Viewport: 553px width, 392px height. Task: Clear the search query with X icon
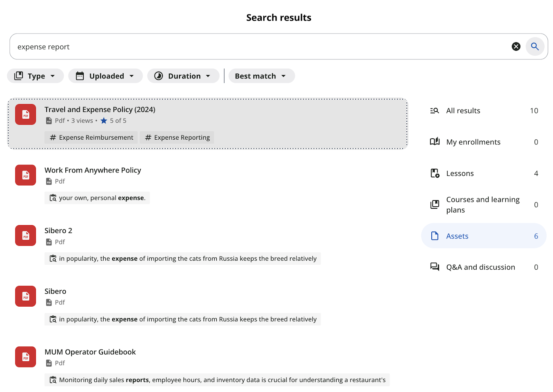pyautogui.click(x=516, y=46)
